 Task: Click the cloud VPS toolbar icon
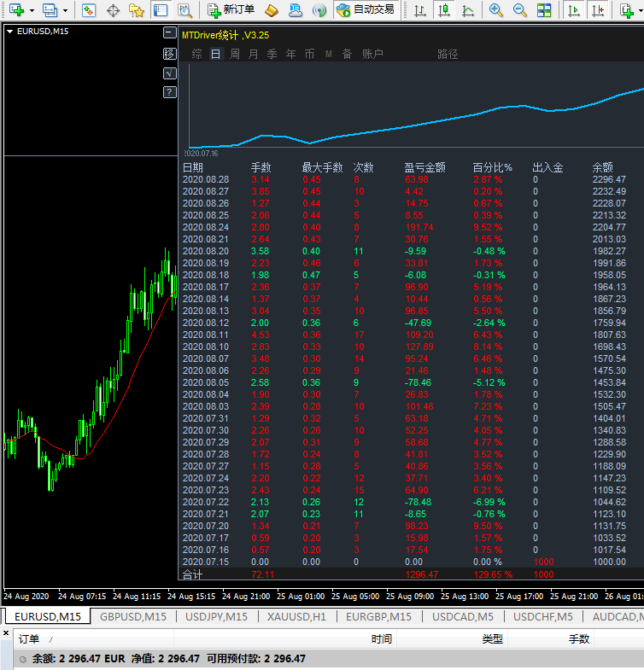(x=295, y=10)
